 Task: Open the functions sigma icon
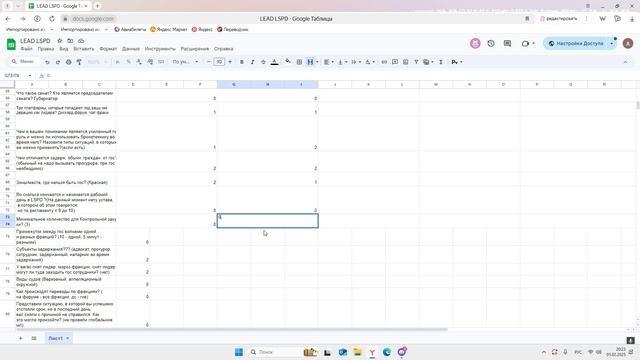click(x=441, y=62)
